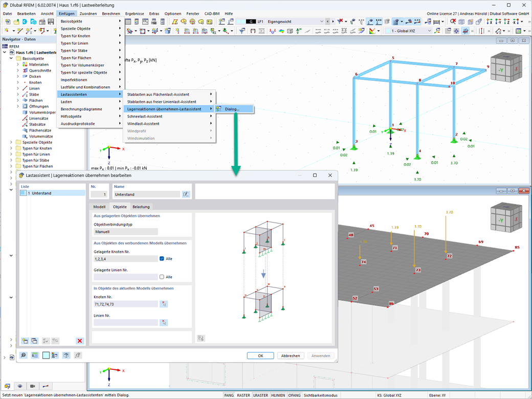Click the copy item icon in dialog list

click(x=34, y=341)
